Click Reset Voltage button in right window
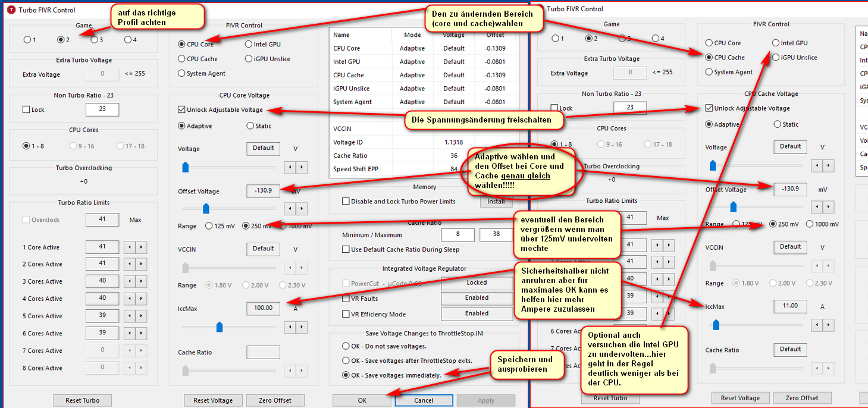 pyautogui.click(x=740, y=398)
